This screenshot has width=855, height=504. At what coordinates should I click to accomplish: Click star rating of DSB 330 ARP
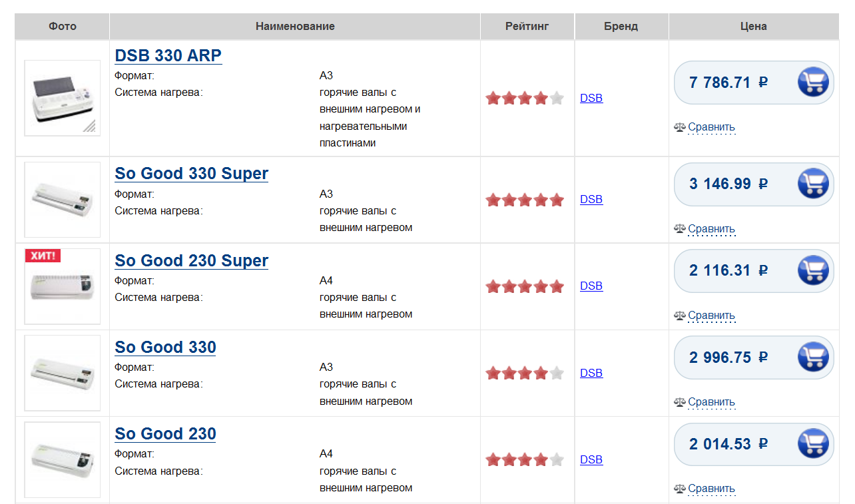coord(525,99)
